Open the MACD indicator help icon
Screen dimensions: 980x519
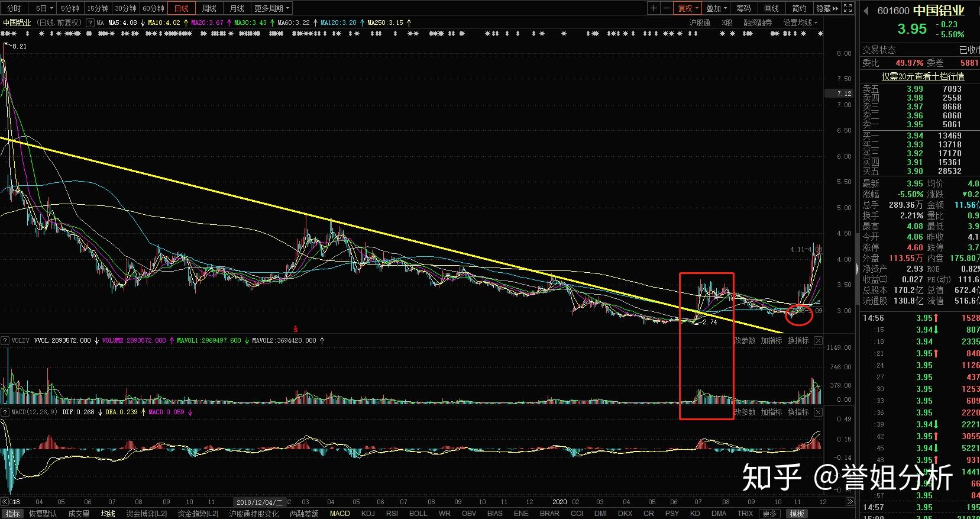(5, 412)
